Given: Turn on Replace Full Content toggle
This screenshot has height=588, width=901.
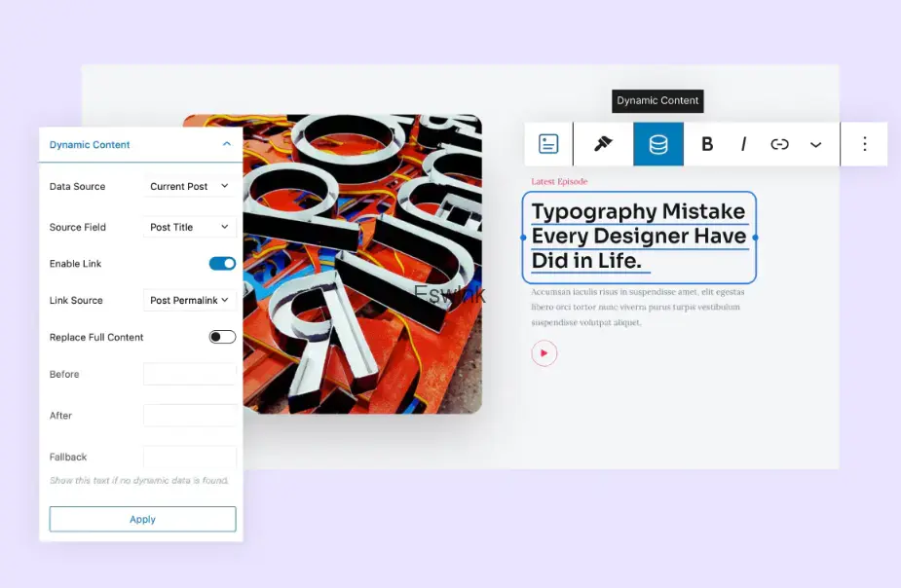Looking at the screenshot, I should coord(222,337).
